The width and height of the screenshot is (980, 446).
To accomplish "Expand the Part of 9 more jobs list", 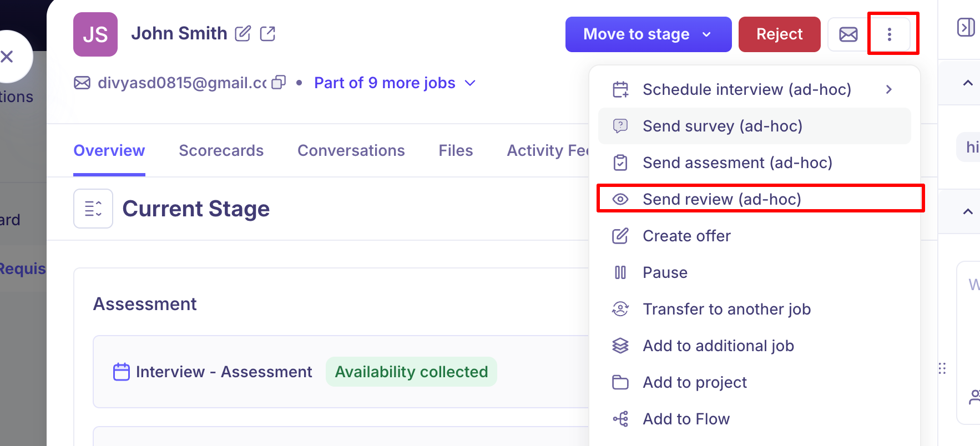I will [x=395, y=83].
